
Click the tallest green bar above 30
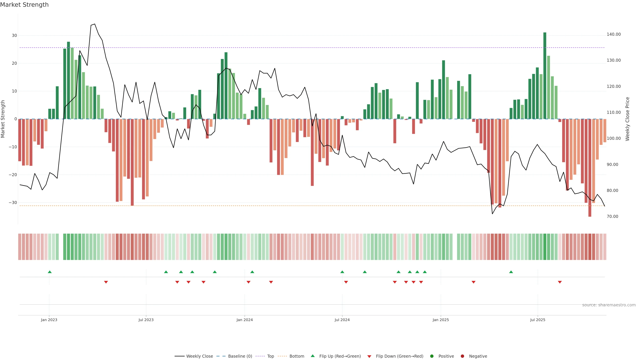coord(545,75)
